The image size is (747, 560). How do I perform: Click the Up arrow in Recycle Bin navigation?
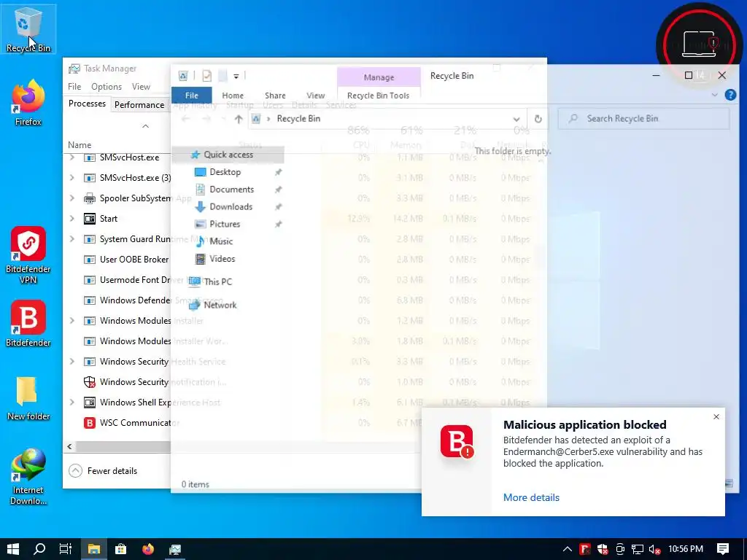pos(239,119)
